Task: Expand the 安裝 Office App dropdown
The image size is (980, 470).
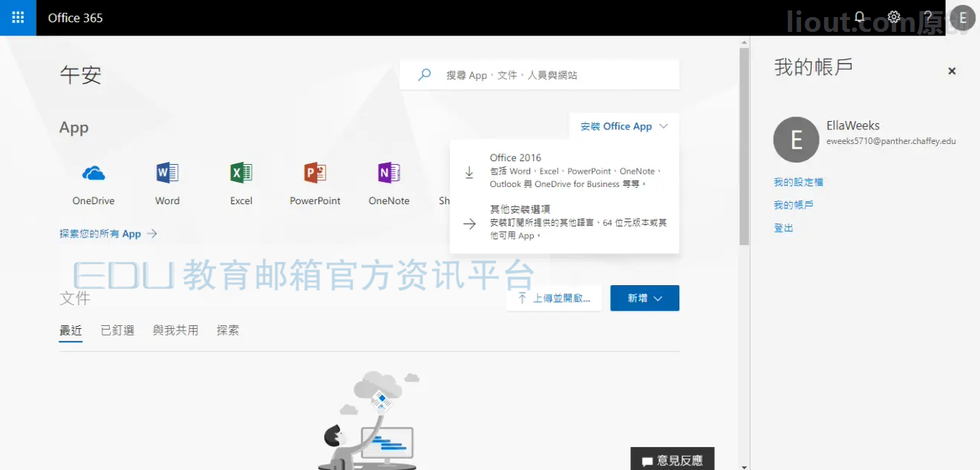Action: [x=624, y=126]
